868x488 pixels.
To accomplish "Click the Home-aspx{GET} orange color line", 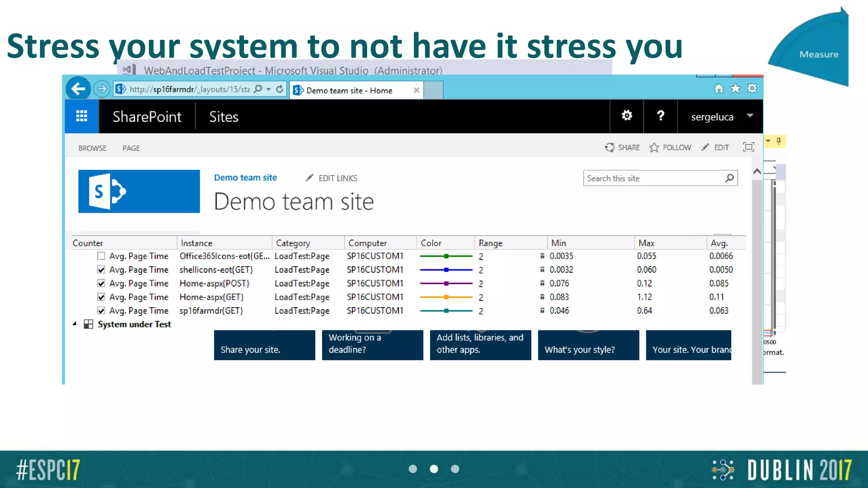I will (446, 297).
